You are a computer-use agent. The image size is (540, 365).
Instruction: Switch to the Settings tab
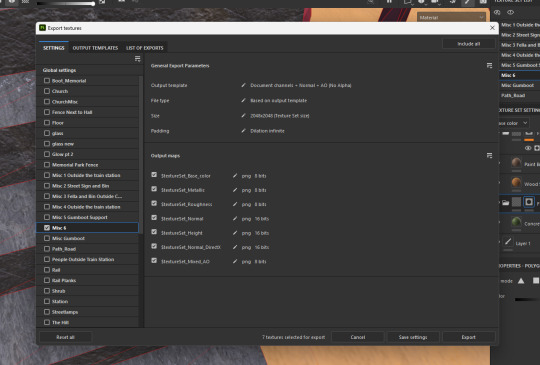click(54, 48)
